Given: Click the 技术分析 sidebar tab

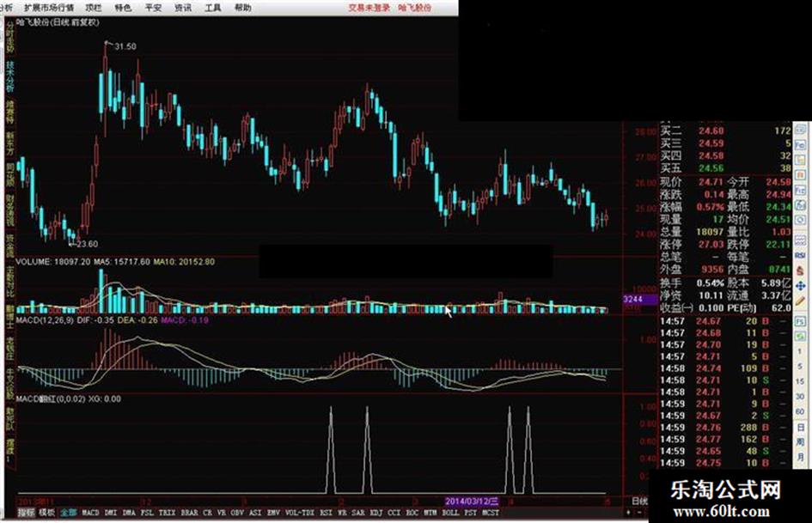Looking at the screenshot, I should coord(9,76).
